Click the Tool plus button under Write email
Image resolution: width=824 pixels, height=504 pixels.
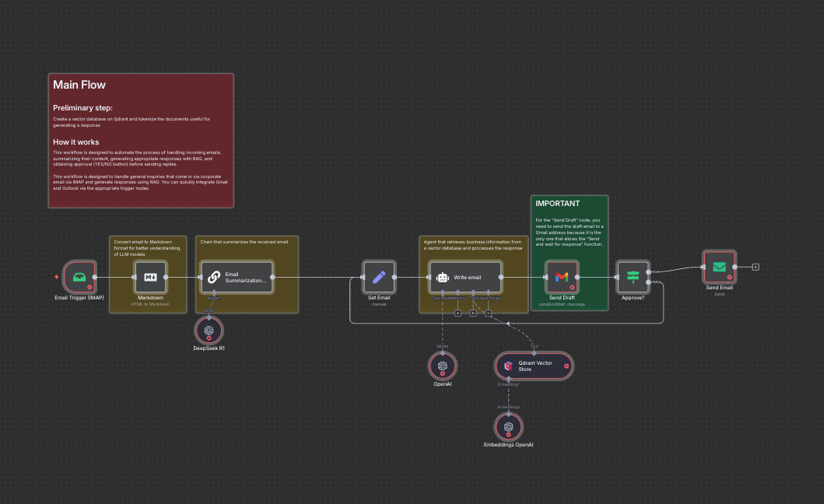(x=472, y=313)
